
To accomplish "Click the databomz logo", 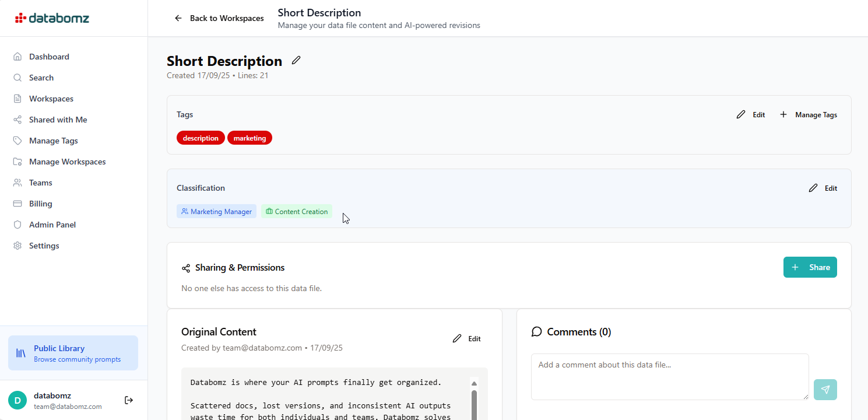I will point(52,18).
